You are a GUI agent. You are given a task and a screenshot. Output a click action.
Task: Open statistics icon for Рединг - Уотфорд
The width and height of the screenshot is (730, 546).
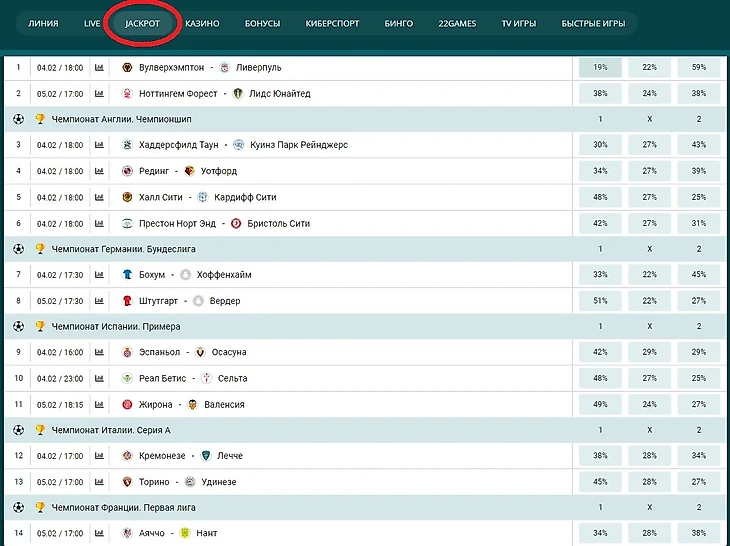coord(99,171)
